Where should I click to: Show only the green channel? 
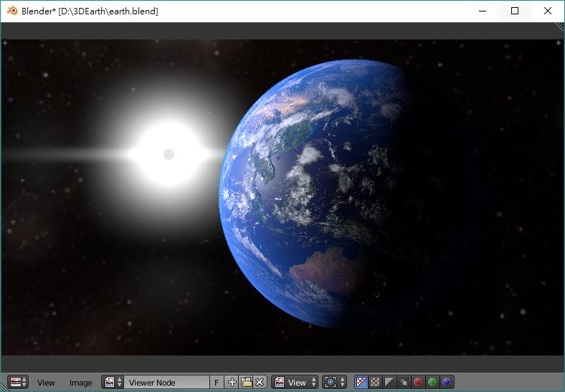(x=432, y=383)
